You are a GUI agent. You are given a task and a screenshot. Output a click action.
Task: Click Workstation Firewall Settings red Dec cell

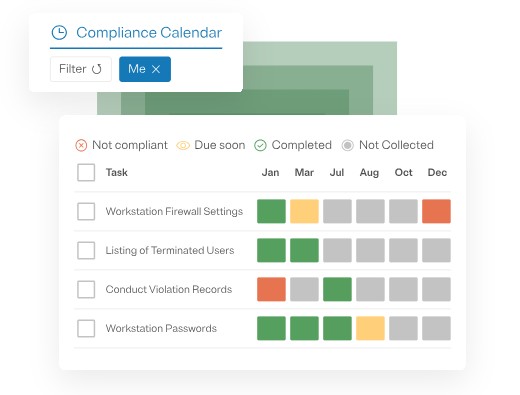click(x=436, y=211)
